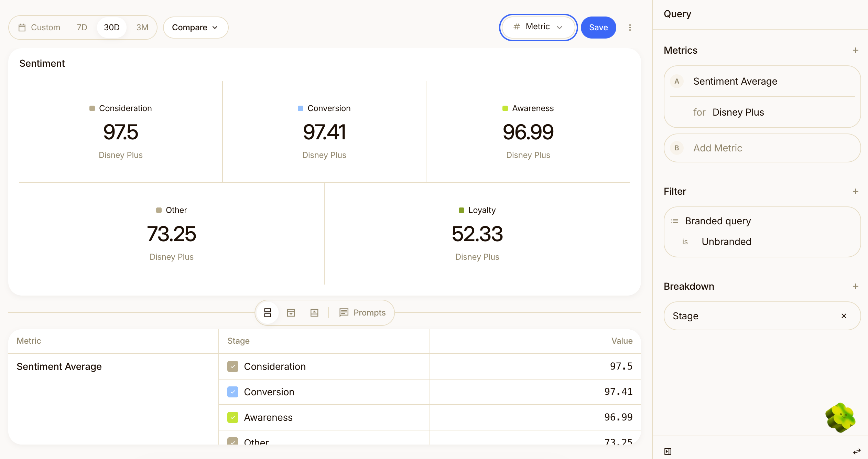Add a new metric with Metrics plus
The height and width of the screenshot is (459, 868).
click(x=856, y=50)
